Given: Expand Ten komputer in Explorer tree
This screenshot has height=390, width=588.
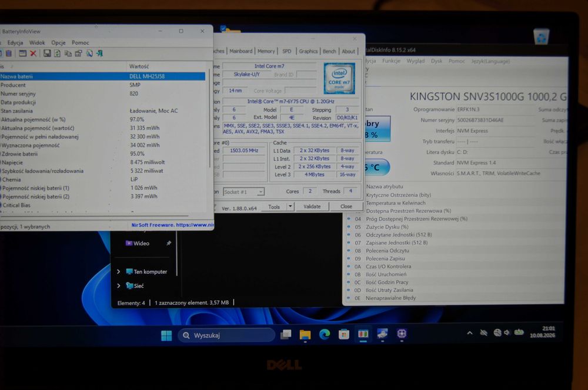Looking at the screenshot, I should [119, 271].
